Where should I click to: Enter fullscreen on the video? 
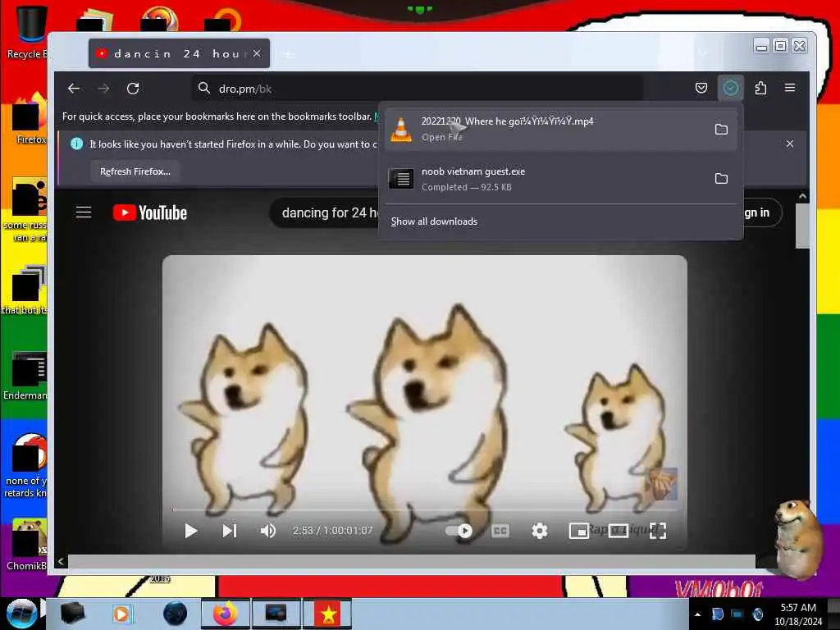657,531
